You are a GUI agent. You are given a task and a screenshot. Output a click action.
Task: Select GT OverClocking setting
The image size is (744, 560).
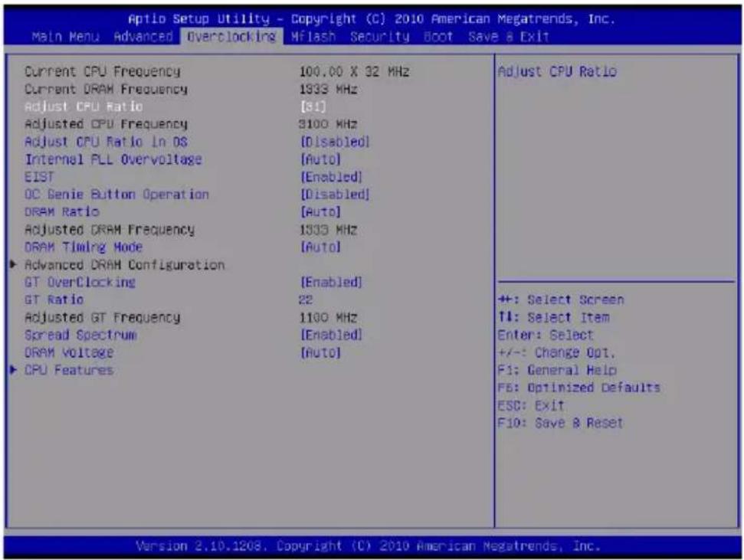(x=80, y=282)
